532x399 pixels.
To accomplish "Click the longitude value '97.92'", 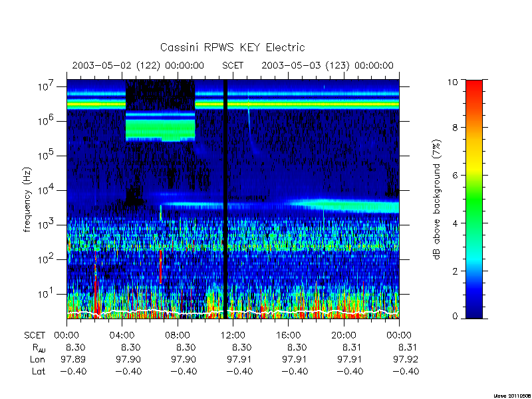I will click(406, 359).
